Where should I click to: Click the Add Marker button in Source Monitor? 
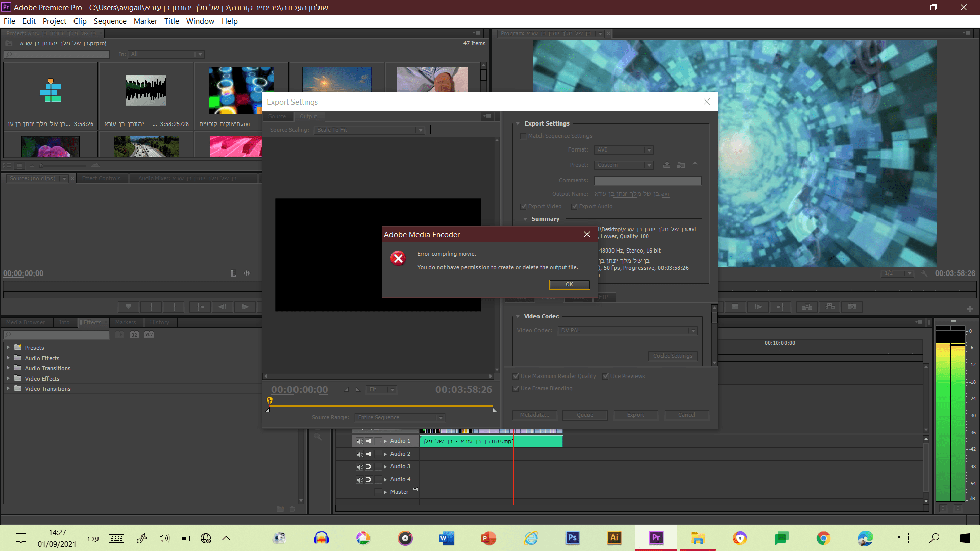tap(128, 307)
